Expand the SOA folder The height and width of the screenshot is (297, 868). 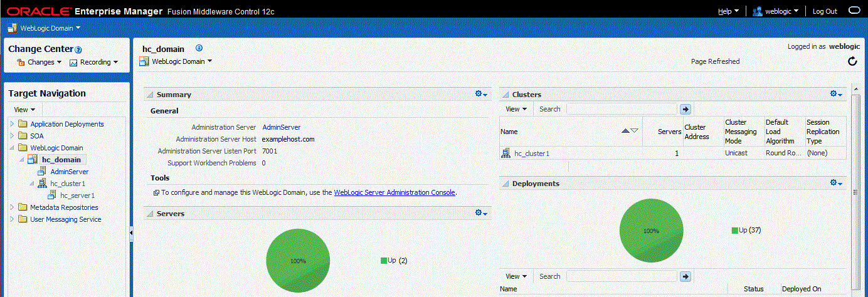(12, 136)
